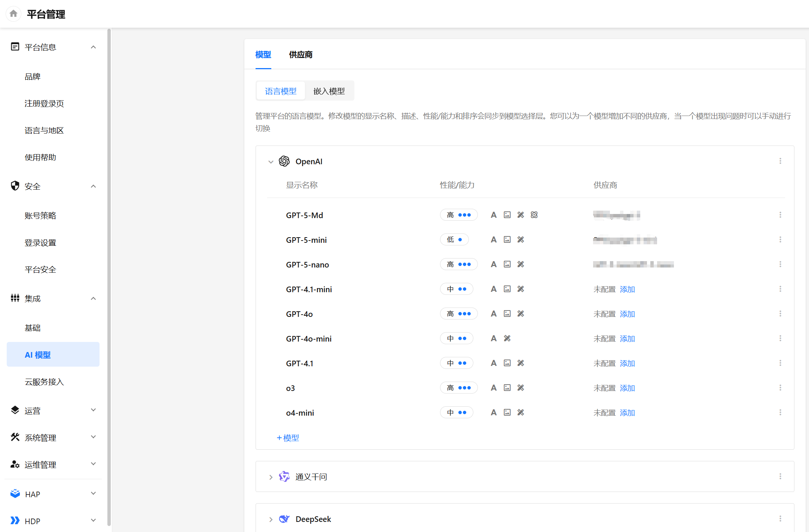Collapse the 平台信息 sidebar section

(x=93, y=47)
